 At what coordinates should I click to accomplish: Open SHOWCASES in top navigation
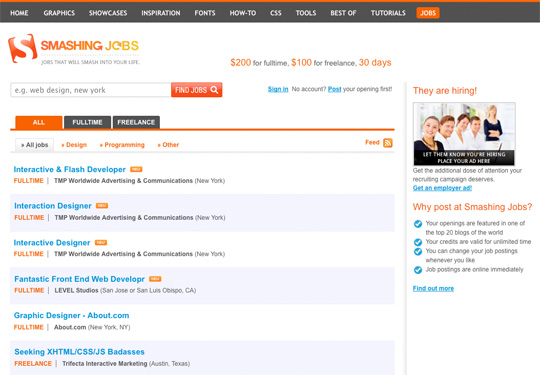[108, 13]
